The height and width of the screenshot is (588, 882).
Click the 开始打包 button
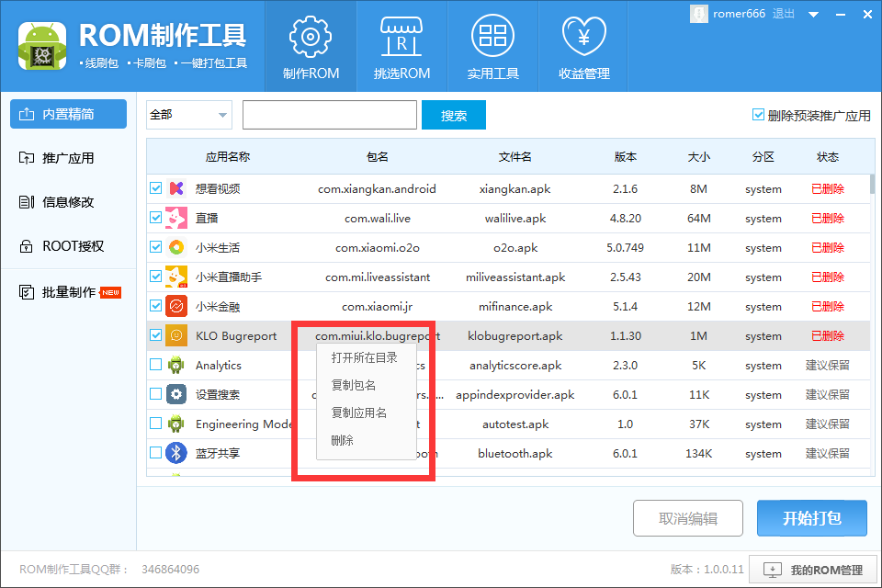(x=811, y=518)
